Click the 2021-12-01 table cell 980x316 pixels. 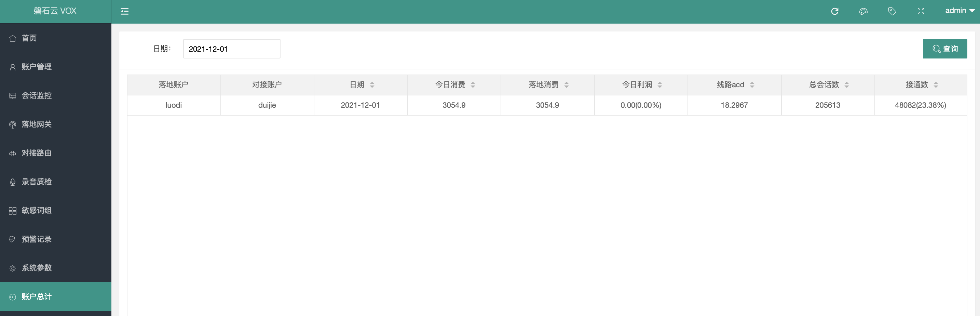(360, 105)
